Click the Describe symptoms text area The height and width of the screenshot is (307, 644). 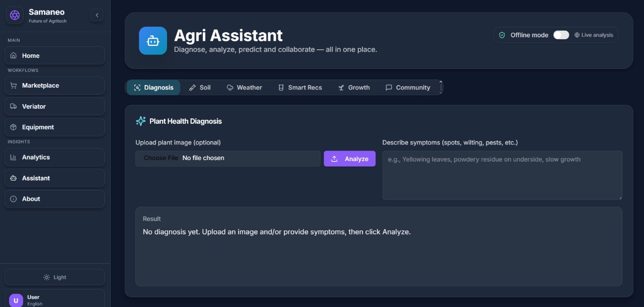coord(502,175)
